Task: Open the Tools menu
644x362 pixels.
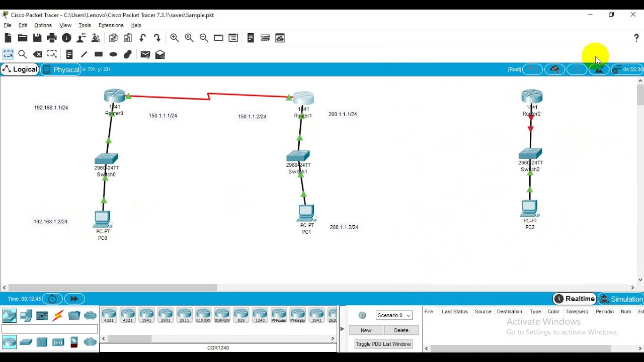Action: pos(85,25)
